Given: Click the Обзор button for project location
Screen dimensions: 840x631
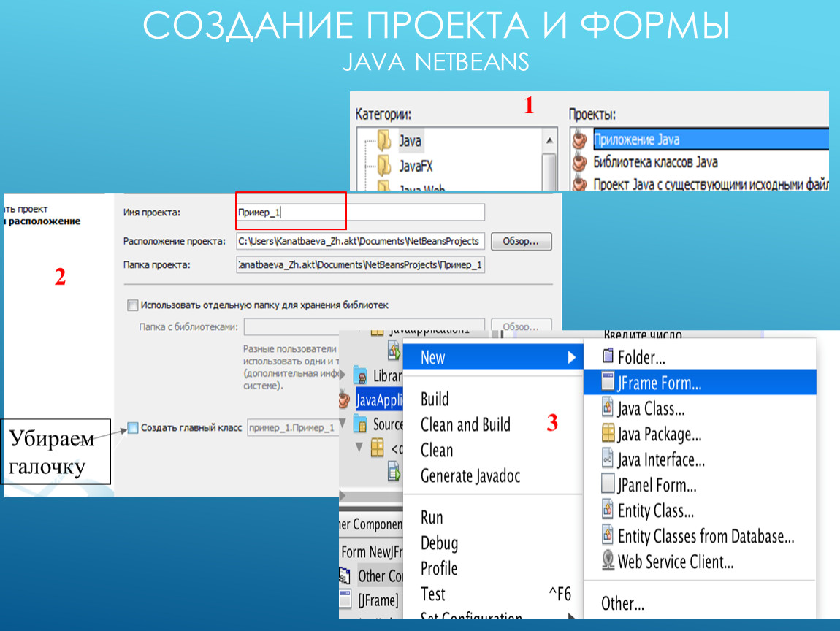Looking at the screenshot, I should point(521,242).
